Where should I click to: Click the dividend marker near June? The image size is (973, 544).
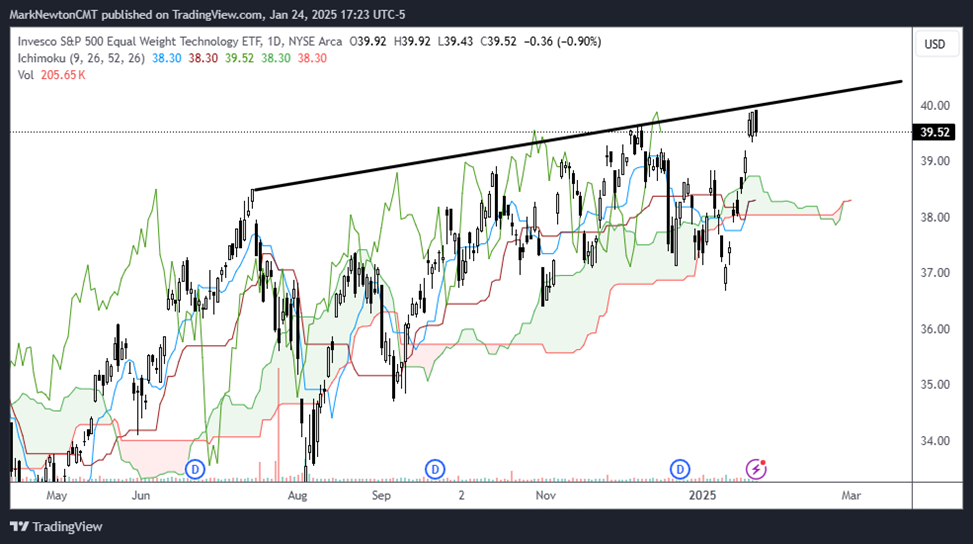(195, 470)
